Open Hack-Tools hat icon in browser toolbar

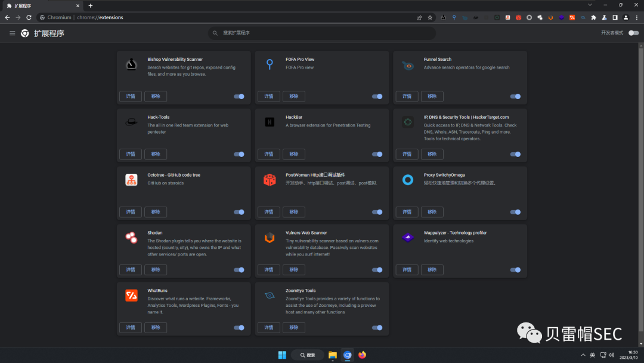pyautogui.click(x=475, y=18)
